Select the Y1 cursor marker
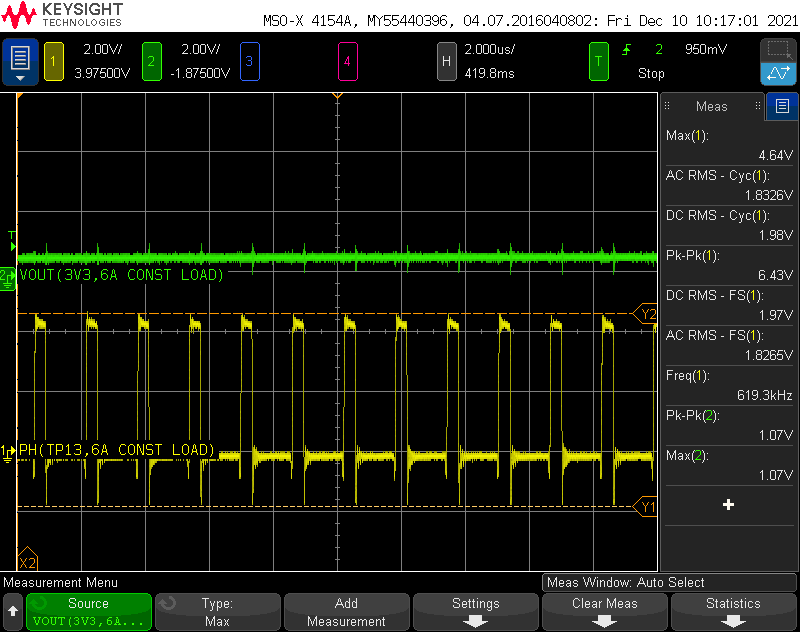 click(x=645, y=507)
